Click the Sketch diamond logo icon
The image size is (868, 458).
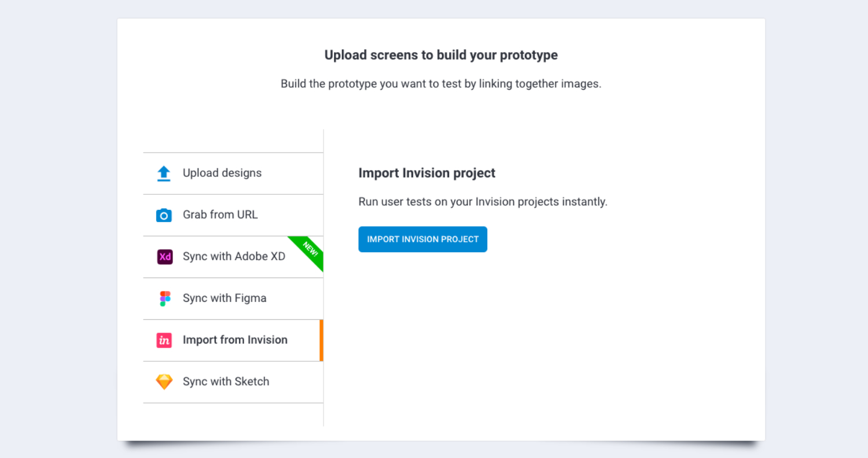pos(164,382)
